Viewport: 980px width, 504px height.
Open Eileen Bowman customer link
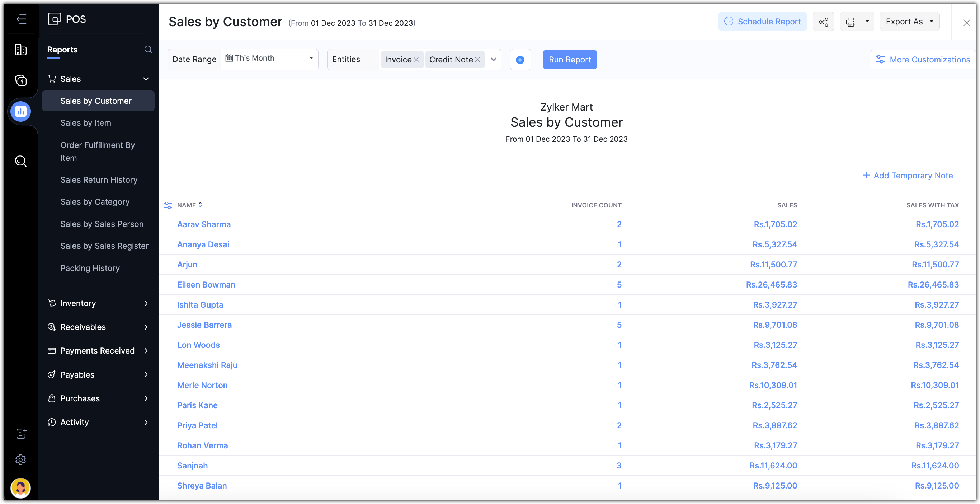(x=206, y=285)
